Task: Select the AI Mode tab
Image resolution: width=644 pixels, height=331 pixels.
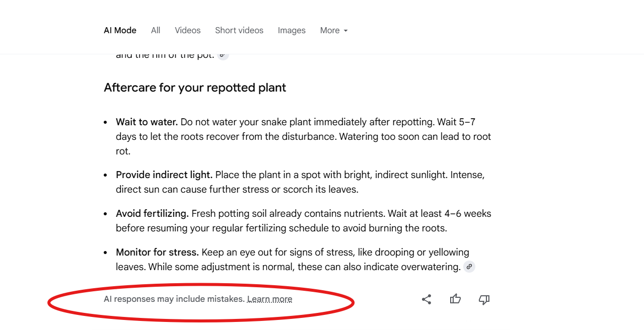Action: coord(120,30)
